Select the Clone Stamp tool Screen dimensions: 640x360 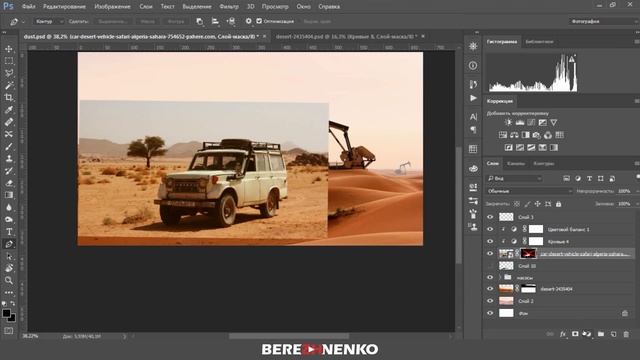point(9,158)
